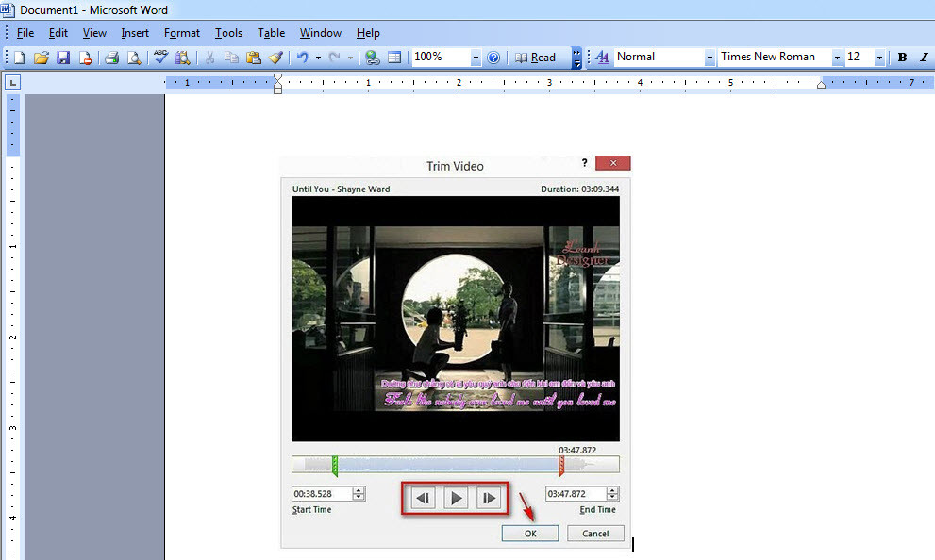Open the Help menu
This screenshot has height=560, width=935.
pos(368,33)
